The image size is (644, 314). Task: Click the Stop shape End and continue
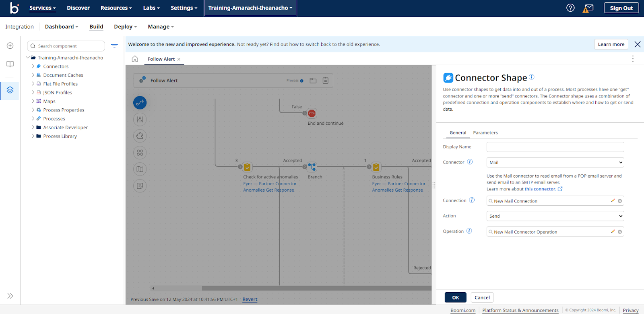(x=312, y=114)
